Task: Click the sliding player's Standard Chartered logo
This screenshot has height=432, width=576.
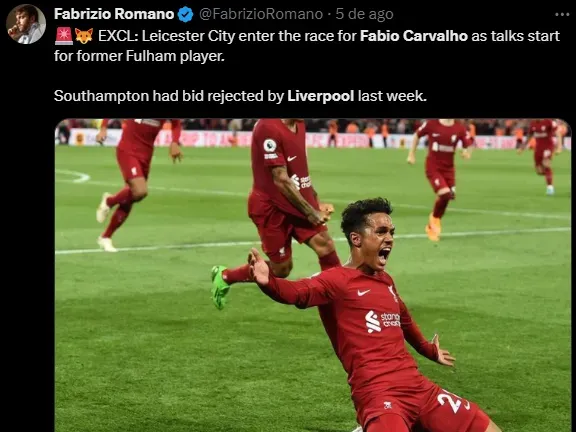Action: point(384,321)
